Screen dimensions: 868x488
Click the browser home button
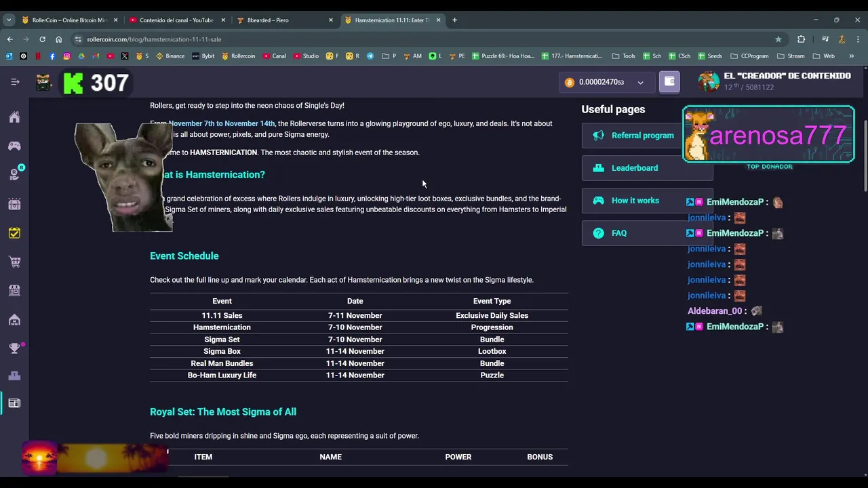[x=58, y=39]
